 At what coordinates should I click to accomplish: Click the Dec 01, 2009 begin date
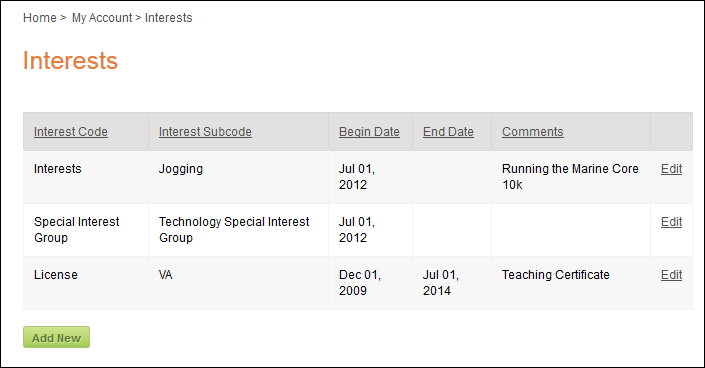coord(360,283)
